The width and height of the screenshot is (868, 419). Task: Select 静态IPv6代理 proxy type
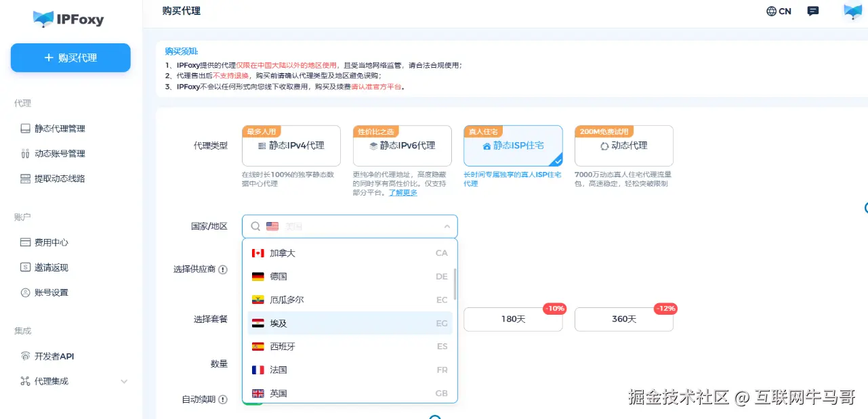[402, 146]
